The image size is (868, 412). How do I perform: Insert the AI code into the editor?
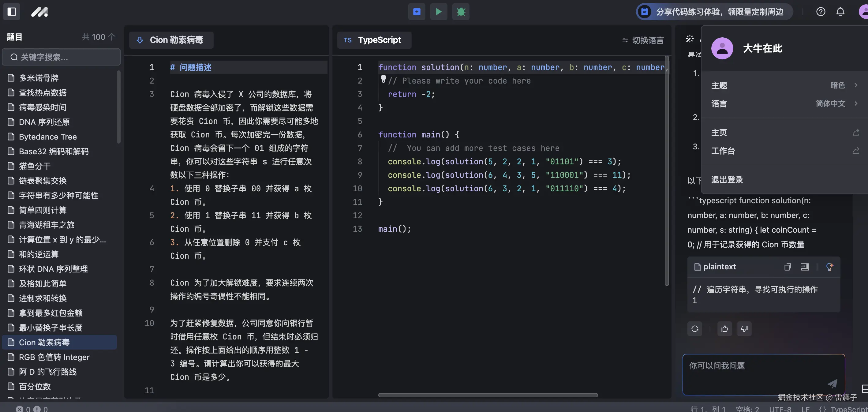805,267
